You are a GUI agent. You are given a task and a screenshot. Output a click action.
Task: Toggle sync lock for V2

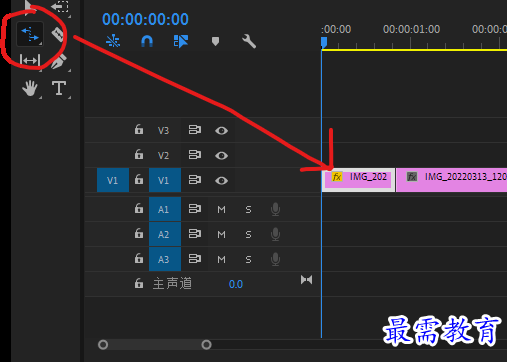pyautogui.click(x=195, y=155)
